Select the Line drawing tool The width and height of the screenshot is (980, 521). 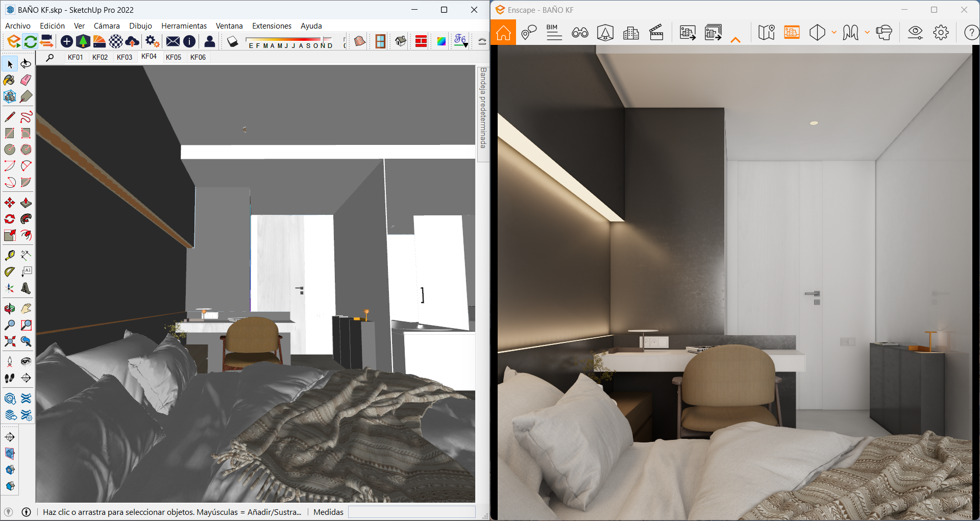pos(10,117)
